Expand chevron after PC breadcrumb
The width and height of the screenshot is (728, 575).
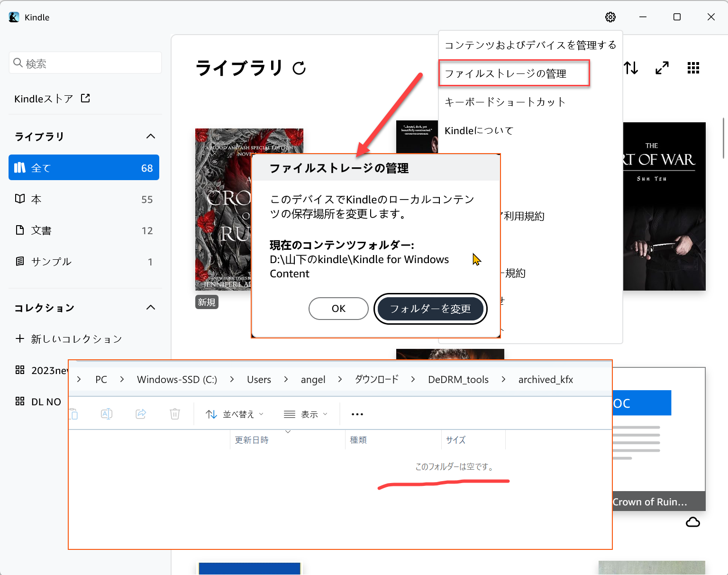(122, 380)
